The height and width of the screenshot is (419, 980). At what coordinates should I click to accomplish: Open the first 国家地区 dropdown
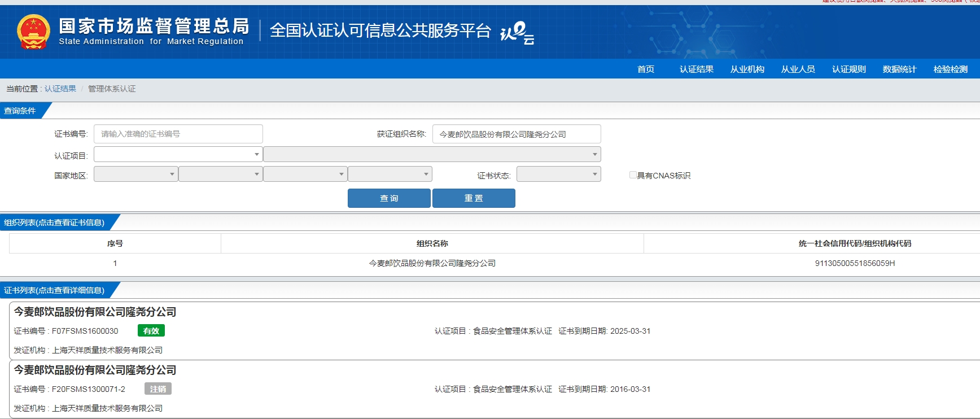pos(136,174)
